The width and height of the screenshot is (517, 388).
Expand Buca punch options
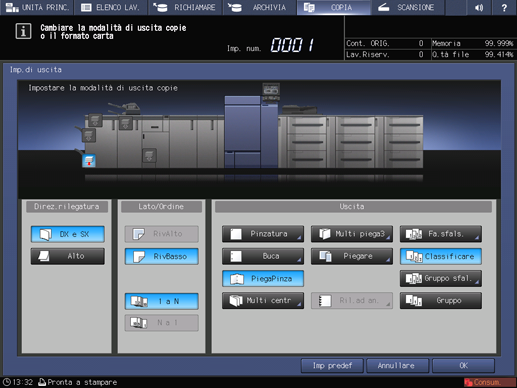pyautogui.click(x=263, y=256)
